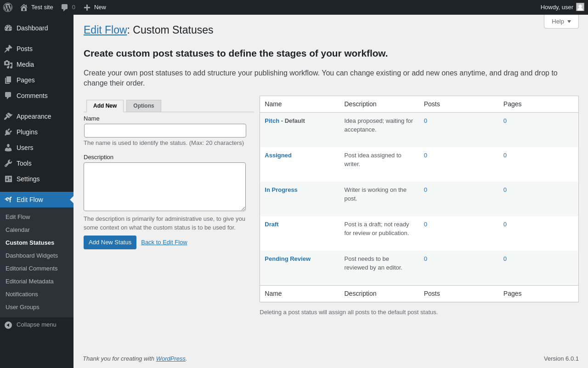Image resolution: width=588 pixels, height=368 pixels.
Task: Click the Users person icon
Action: tap(8, 148)
